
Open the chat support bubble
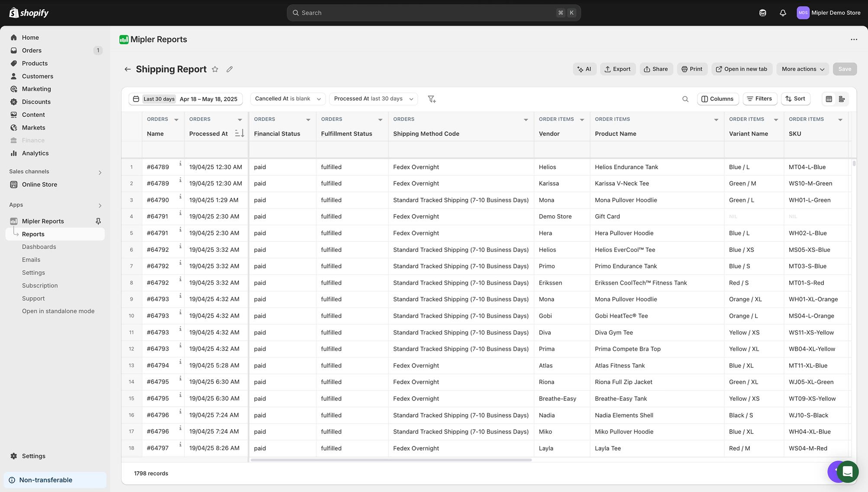(847, 471)
